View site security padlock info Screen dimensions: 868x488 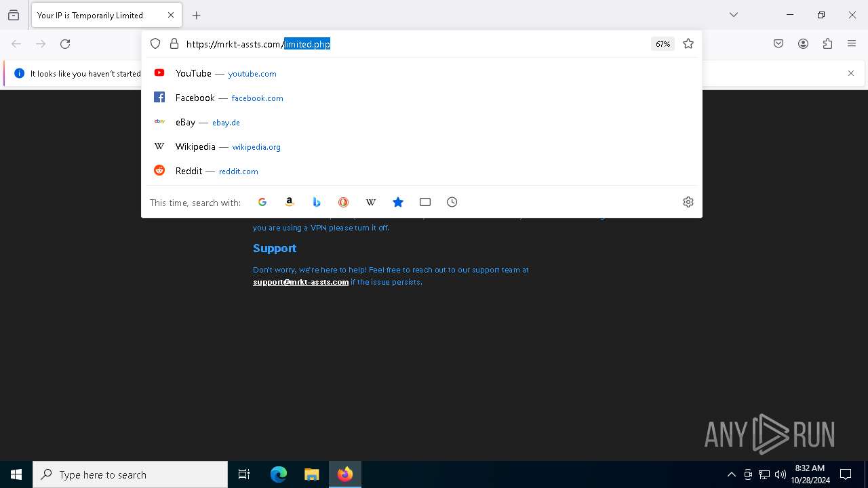coord(174,43)
